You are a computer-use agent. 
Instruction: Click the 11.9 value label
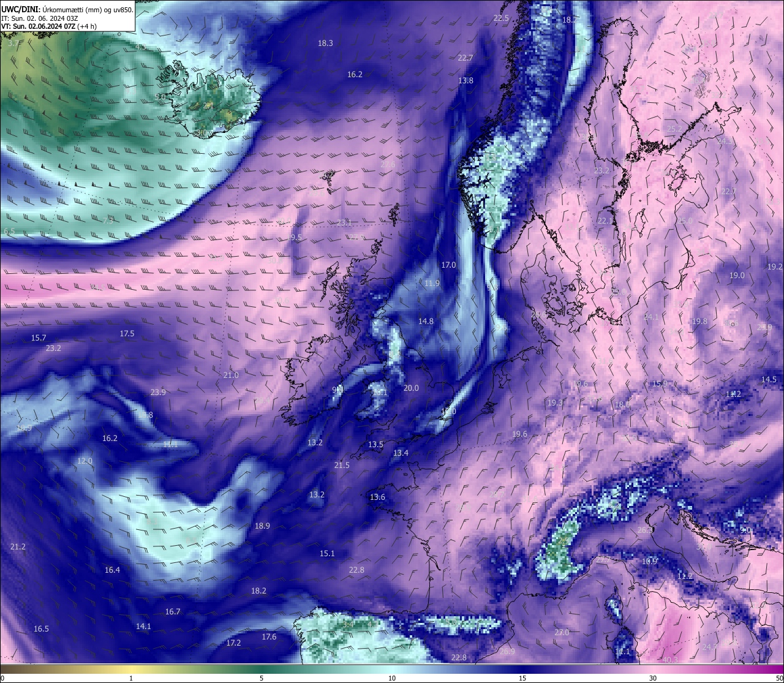coord(432,283)
